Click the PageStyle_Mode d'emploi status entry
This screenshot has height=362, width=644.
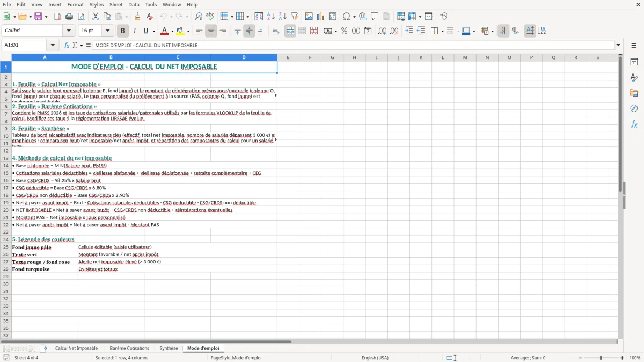click(x=236, y=358)
